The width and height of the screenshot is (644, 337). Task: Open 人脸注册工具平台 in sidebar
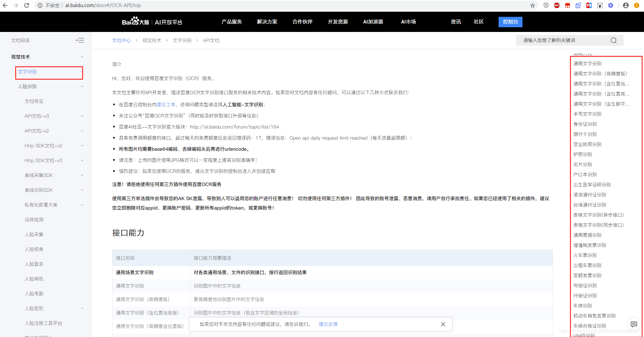point(43,323)
